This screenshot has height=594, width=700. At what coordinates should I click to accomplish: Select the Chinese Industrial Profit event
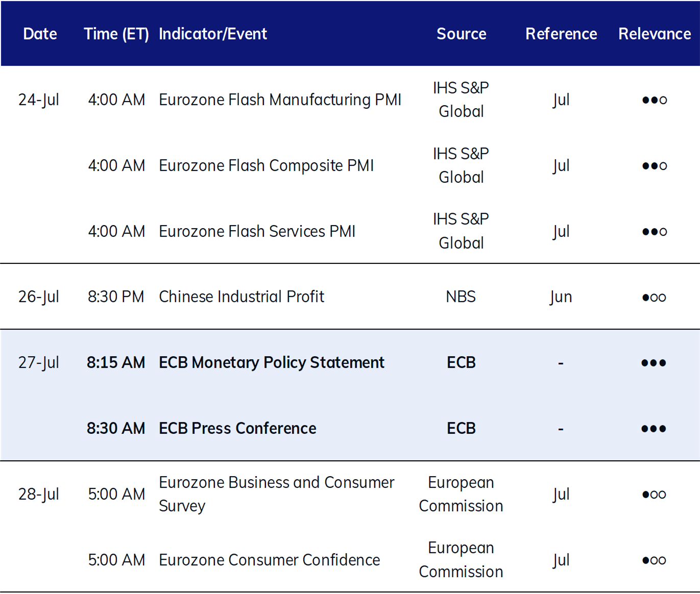(x=242, y=296)
